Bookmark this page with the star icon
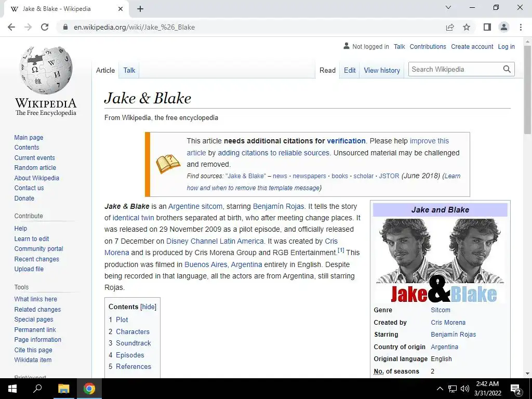 click(467, 27)
